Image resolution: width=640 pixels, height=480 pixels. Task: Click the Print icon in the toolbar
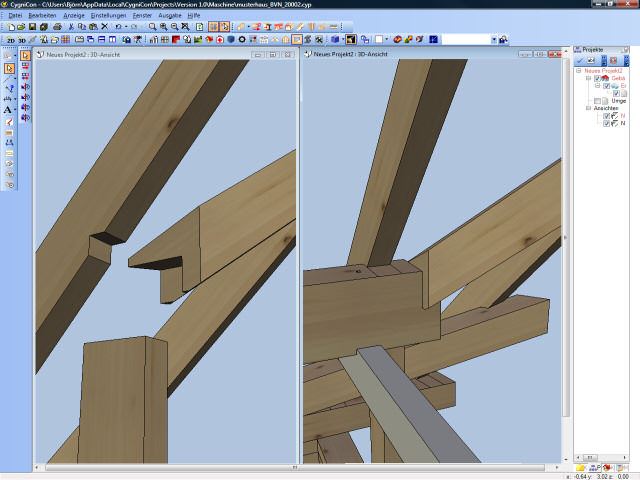pos(58,27)
